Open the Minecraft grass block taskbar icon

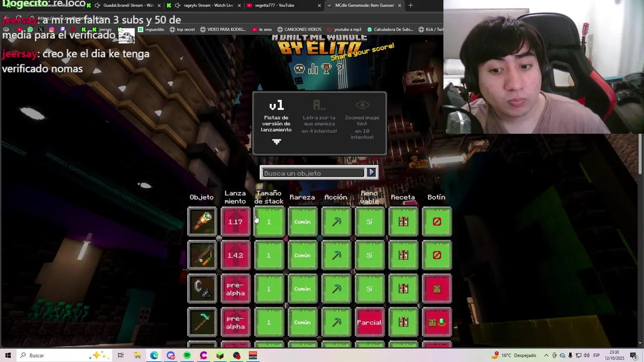pyautogui.click(x=220, y=355)
